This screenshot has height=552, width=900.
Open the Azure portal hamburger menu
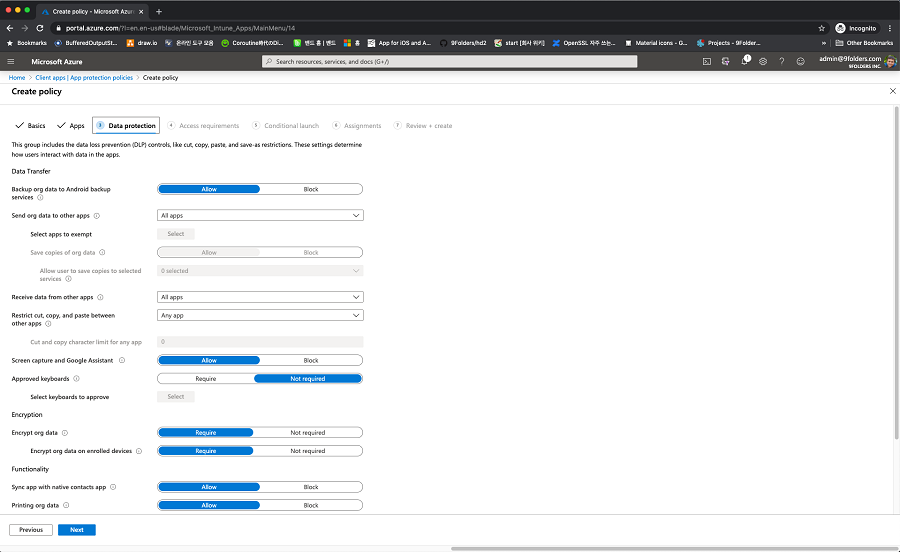(x=10, y=61)
